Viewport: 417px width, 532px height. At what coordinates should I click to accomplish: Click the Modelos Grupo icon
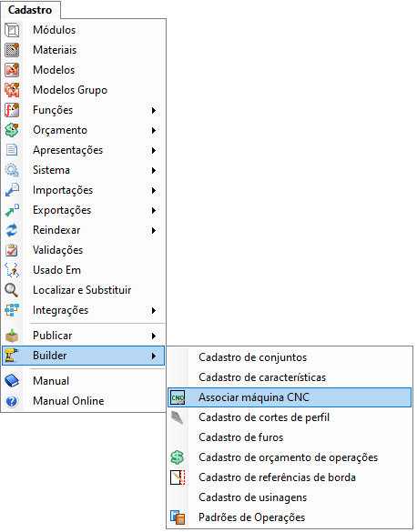coord(12,90)
